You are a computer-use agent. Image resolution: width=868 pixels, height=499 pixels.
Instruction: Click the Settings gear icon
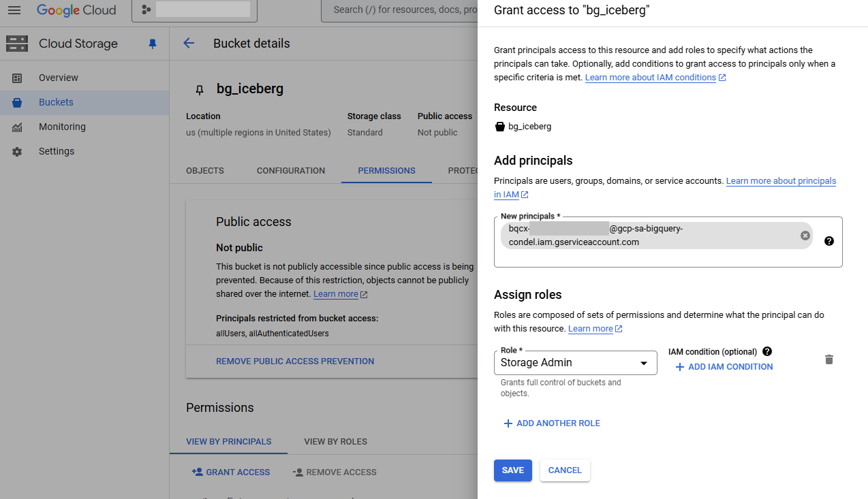point(17,152)
